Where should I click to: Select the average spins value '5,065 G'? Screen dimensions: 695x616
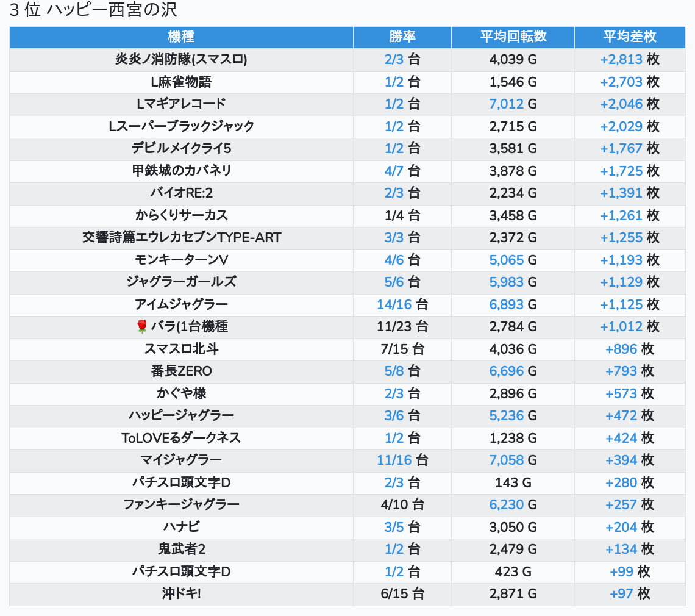[x=513, y=260]
